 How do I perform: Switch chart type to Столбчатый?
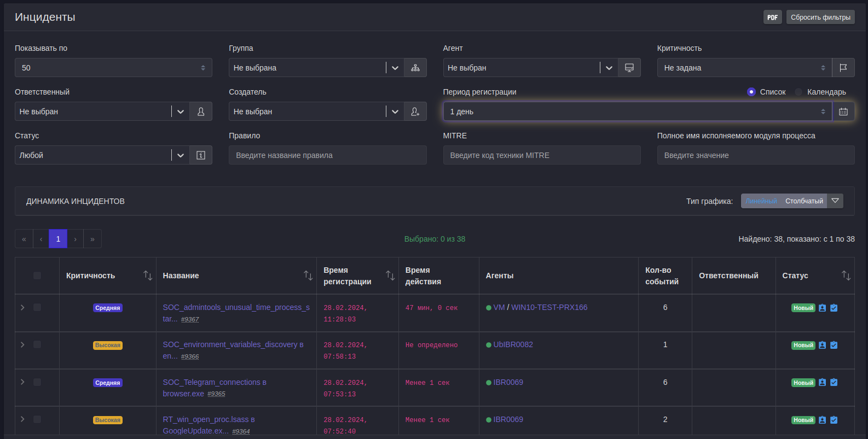pyautogui.click(x=803, y=201)
